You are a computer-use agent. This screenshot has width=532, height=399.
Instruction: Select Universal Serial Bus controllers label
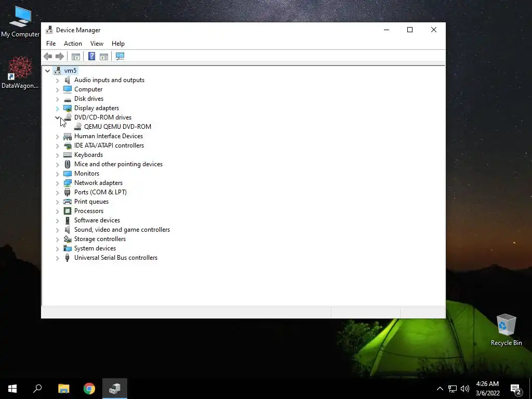point(116,258)
